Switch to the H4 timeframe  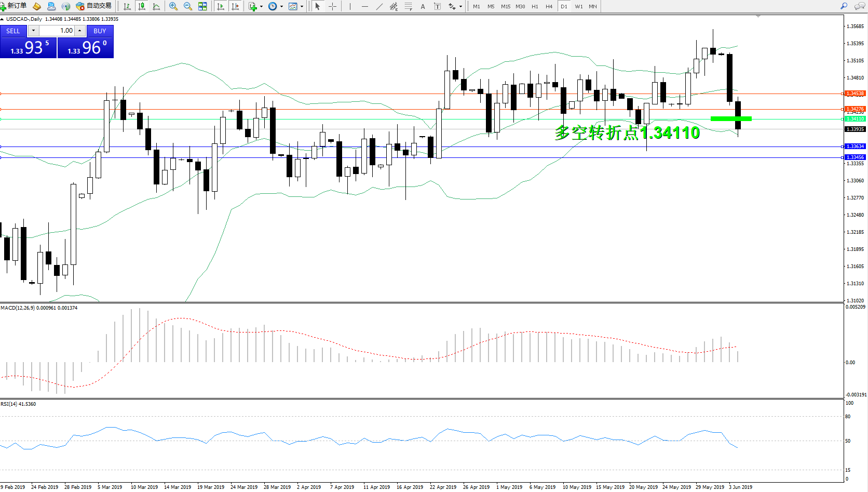549,6
